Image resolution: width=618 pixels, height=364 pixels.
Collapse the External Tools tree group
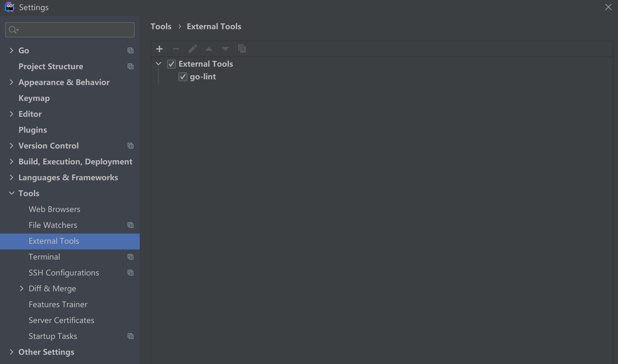(x=158, y=64)
